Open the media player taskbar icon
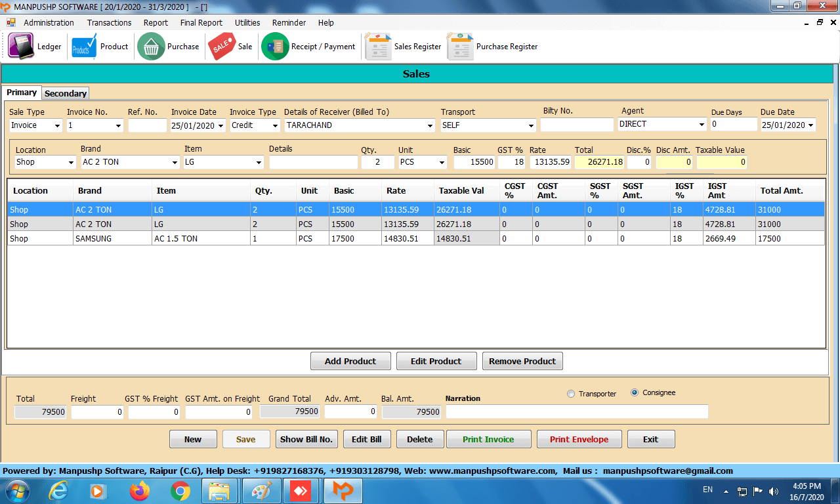The height and width of the screenshot is (504, 840). (x=98, y=491)
